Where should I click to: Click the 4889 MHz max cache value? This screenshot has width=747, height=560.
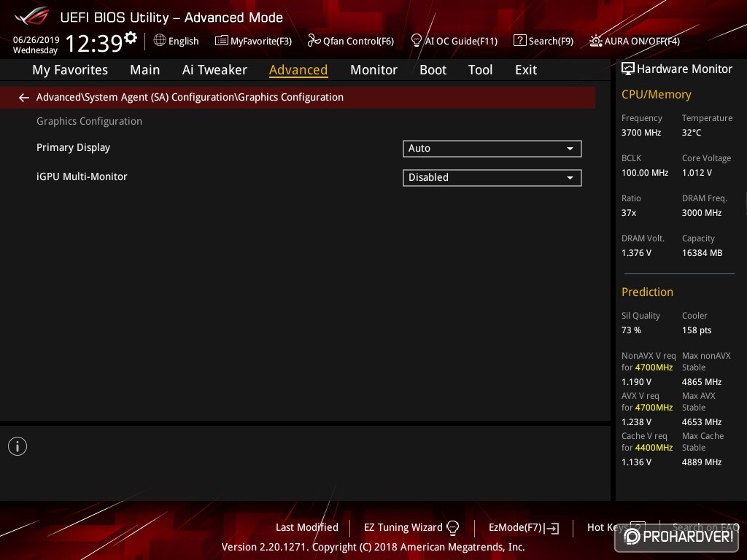701,462
